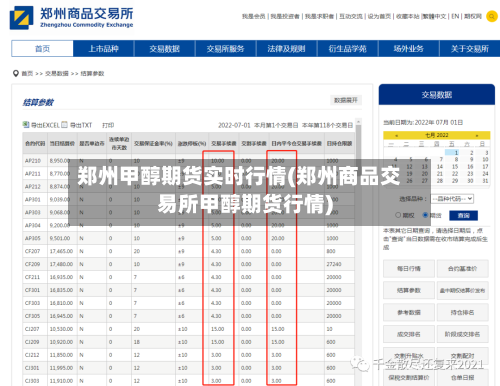Click the 收藏本站 header link

407,16
